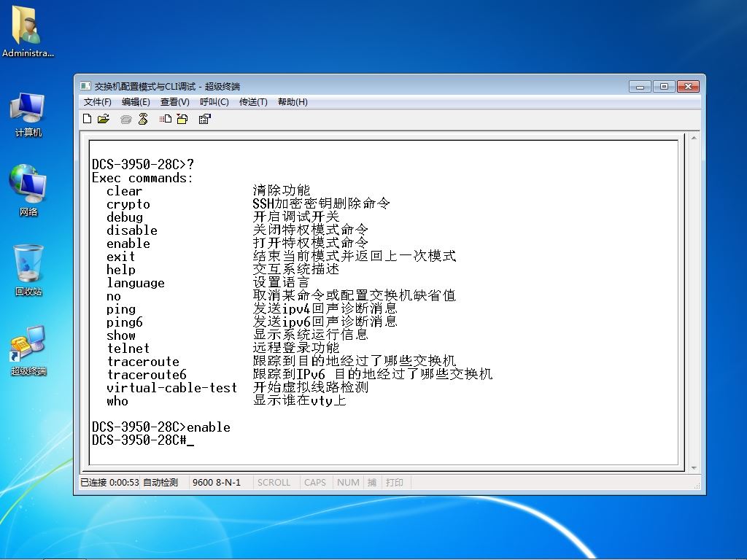Select the 回收站 desktop icon
Screen dimensions: 747x560
28,270
